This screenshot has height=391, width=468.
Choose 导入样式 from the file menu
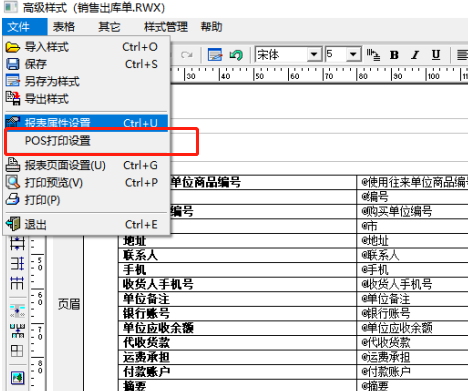(86, 47)
